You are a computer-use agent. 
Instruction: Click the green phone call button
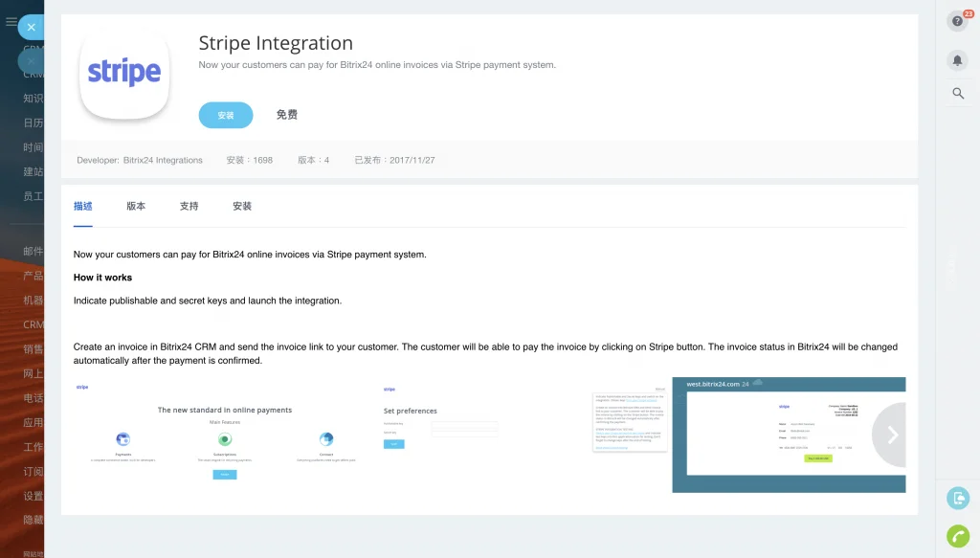(957, 536)
